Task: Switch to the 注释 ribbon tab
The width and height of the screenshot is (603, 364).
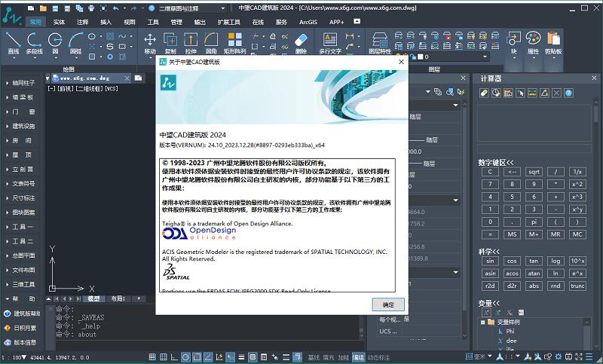Action: (82, 22)
